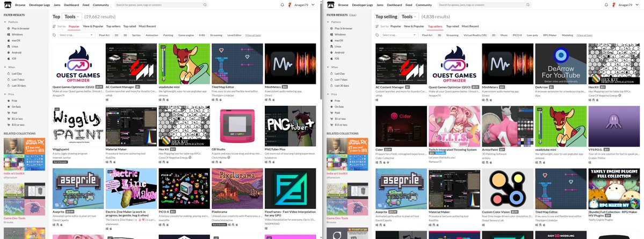
Task: Select 'Top rated' sort tab in left window
Action: (129, 26)
